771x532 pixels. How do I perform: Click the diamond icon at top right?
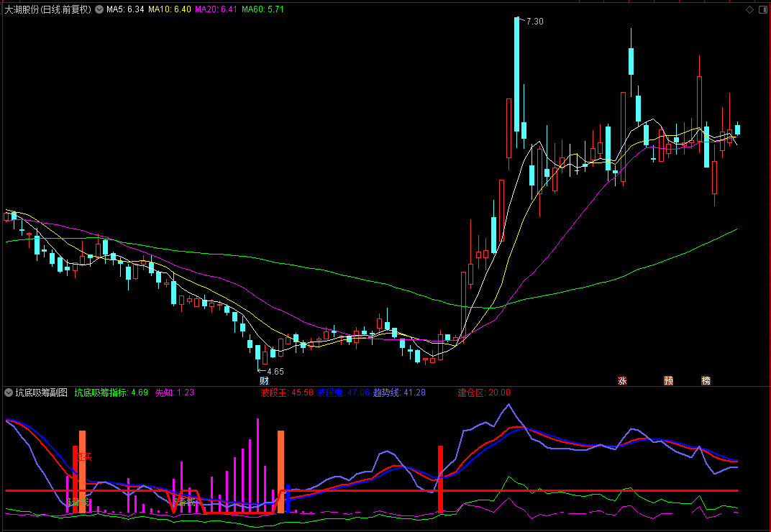point(750,9)
